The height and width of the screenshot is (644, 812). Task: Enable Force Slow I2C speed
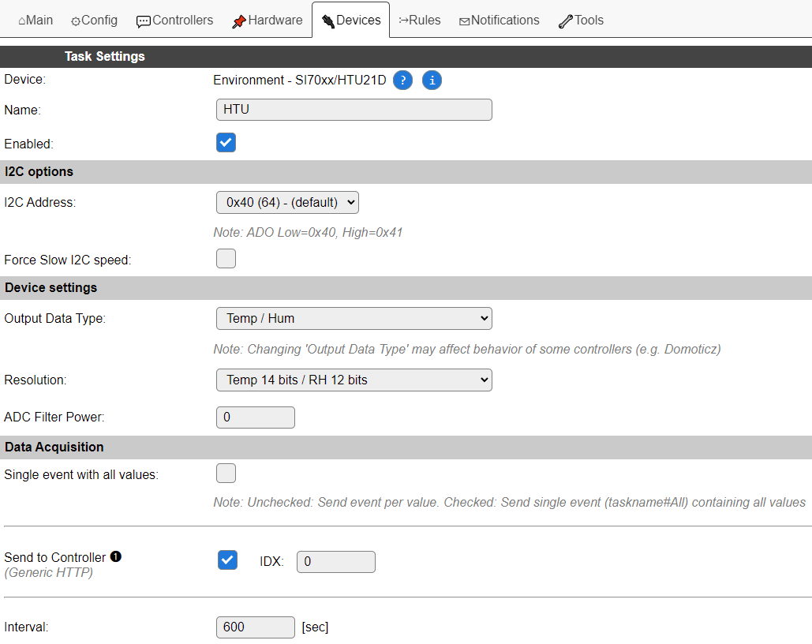click(226, 259)
